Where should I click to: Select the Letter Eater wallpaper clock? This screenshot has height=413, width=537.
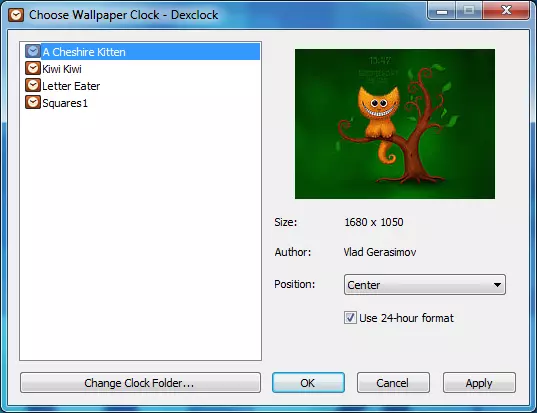point(71,86)
